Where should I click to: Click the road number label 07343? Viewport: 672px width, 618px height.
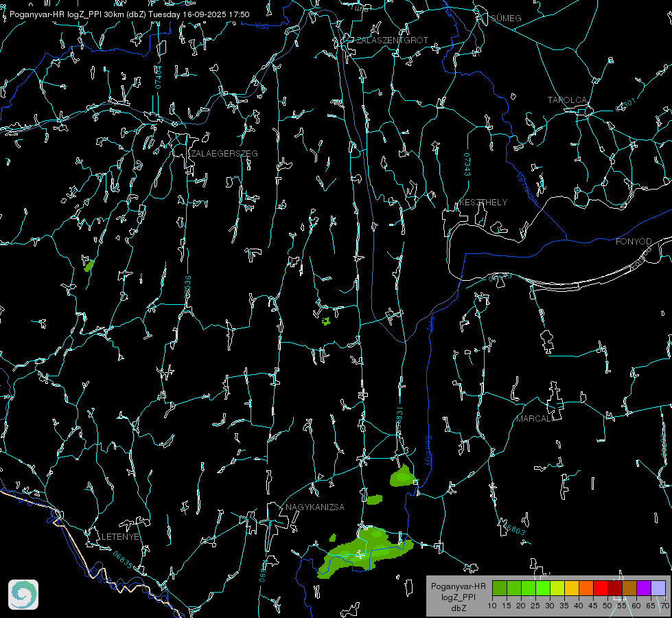[x=467, y=165]
